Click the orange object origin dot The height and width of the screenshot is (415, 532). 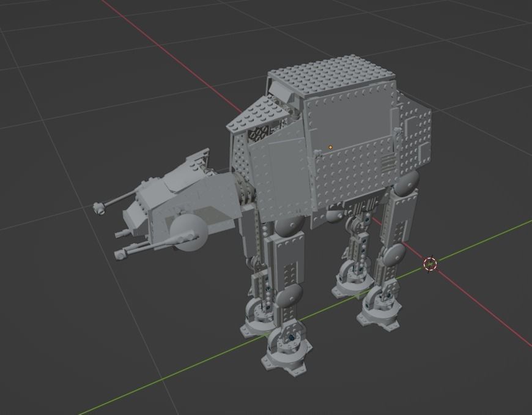(x=331, y=147)
